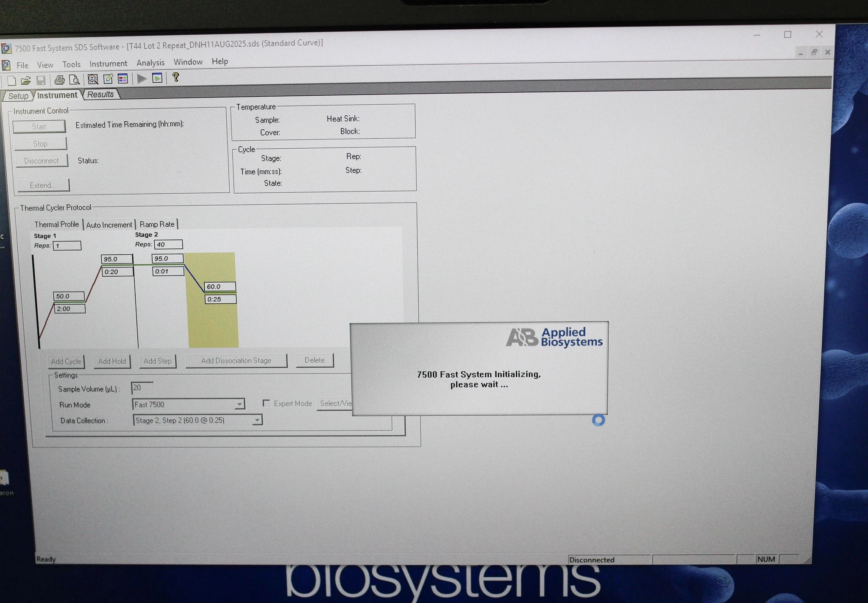Screen dimensions: 868x603
Task: Click the yellow question mark help icon
Action: click(x=175, y=78)
